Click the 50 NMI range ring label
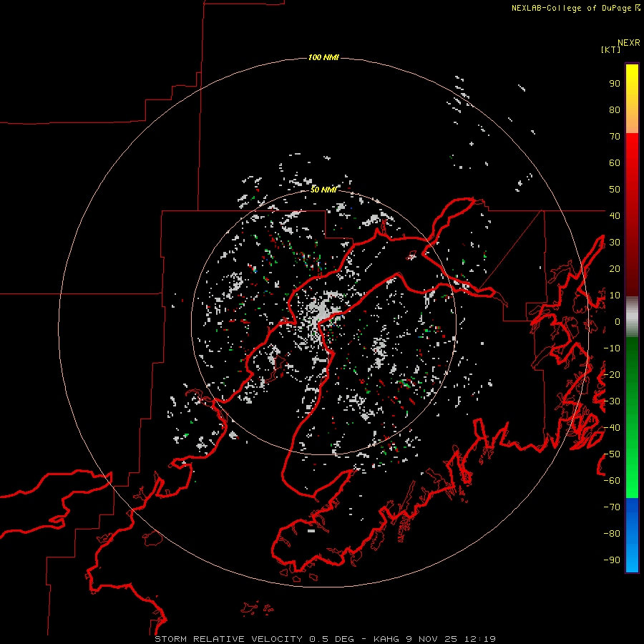644x644 pixels. tap(323, 190)
